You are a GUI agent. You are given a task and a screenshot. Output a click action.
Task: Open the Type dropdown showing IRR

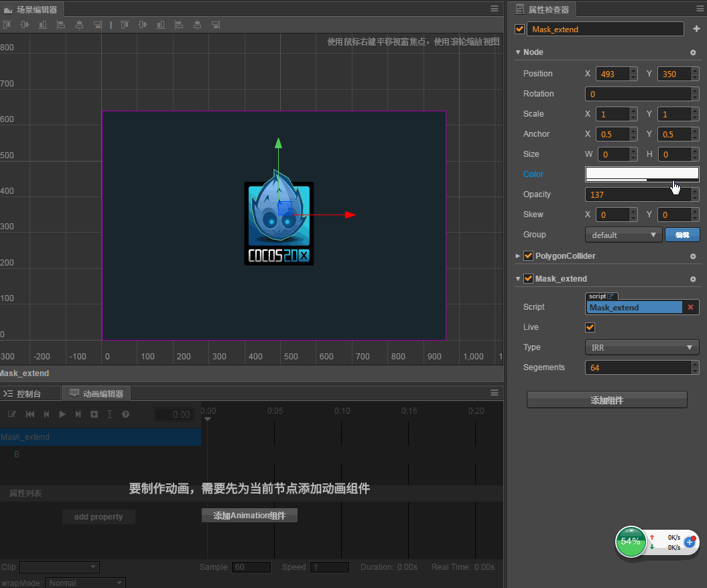[641, 347]
